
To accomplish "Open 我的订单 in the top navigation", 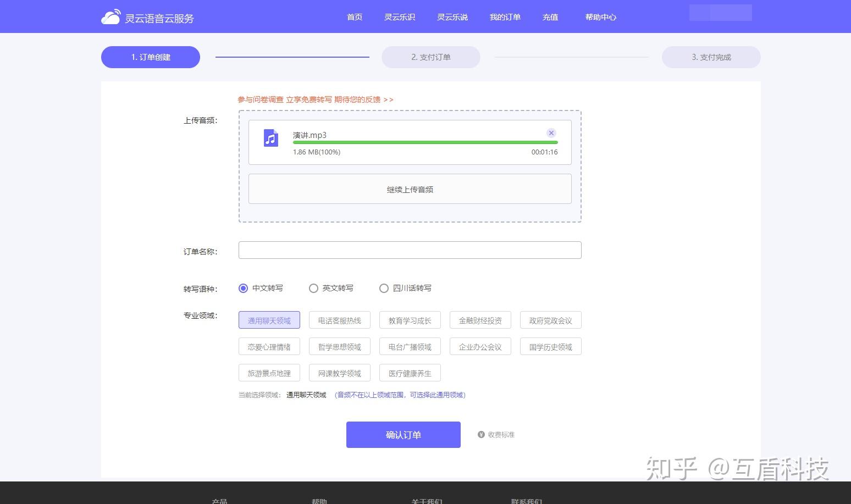I will [x=505, y=17].
